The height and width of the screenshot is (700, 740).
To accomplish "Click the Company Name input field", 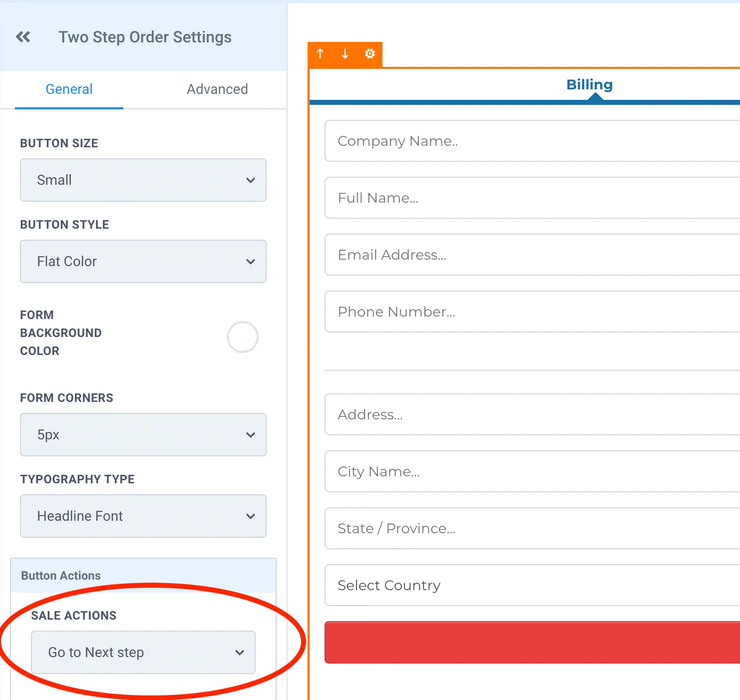I will coord(532,141).
